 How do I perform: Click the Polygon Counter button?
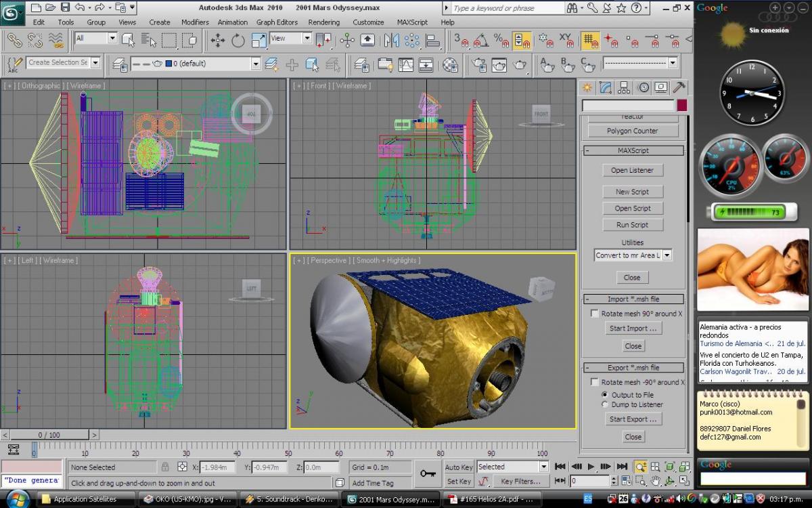(x=633, y=131)
